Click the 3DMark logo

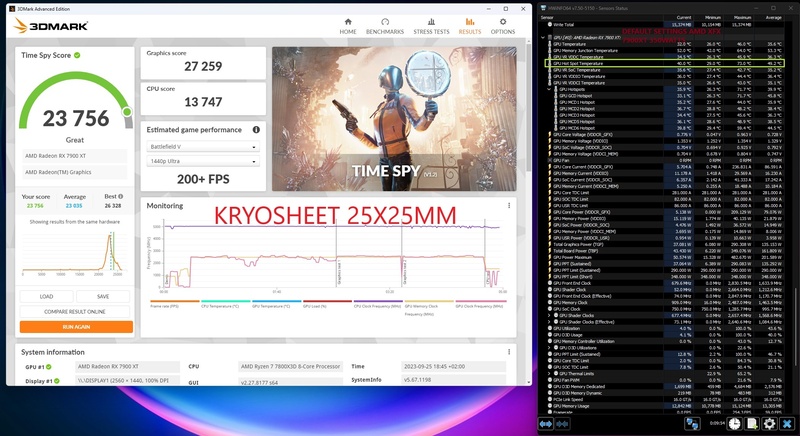pyautogui.click(x=51, y=25)
